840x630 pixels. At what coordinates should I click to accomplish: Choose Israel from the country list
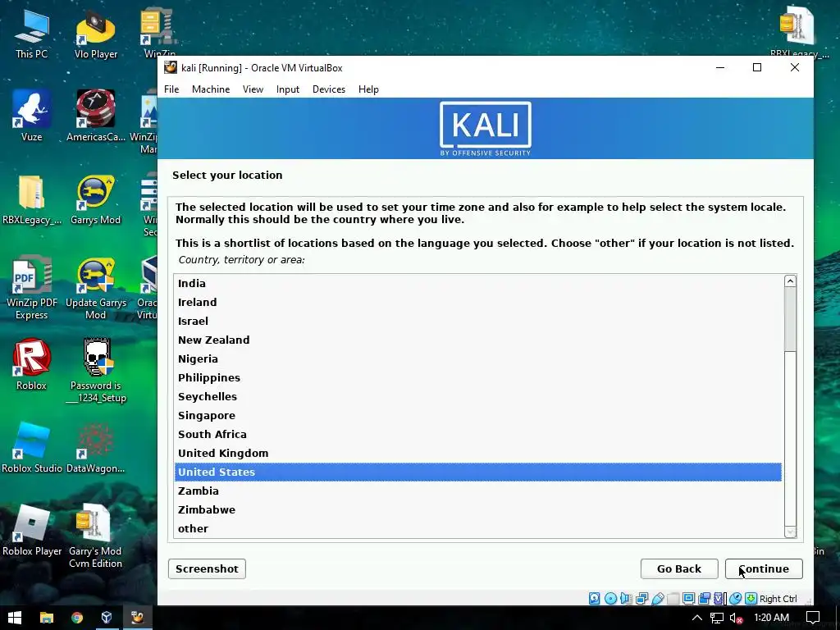click(478, 321)
